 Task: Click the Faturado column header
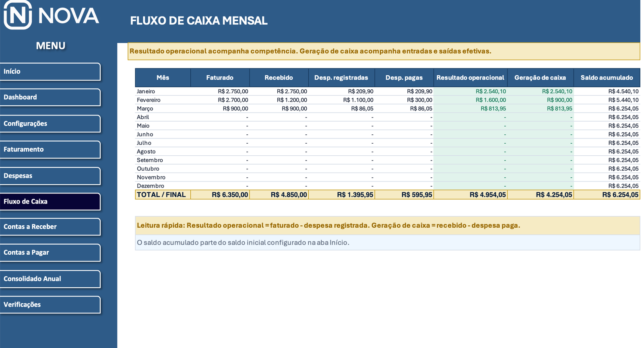(220, 78)
